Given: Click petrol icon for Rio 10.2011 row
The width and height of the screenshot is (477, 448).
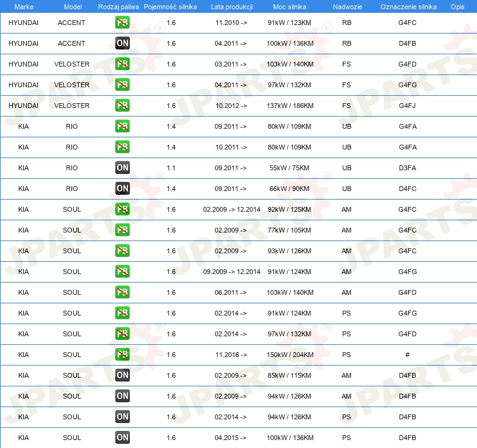Looking at the screenshot, I should 122,147.
